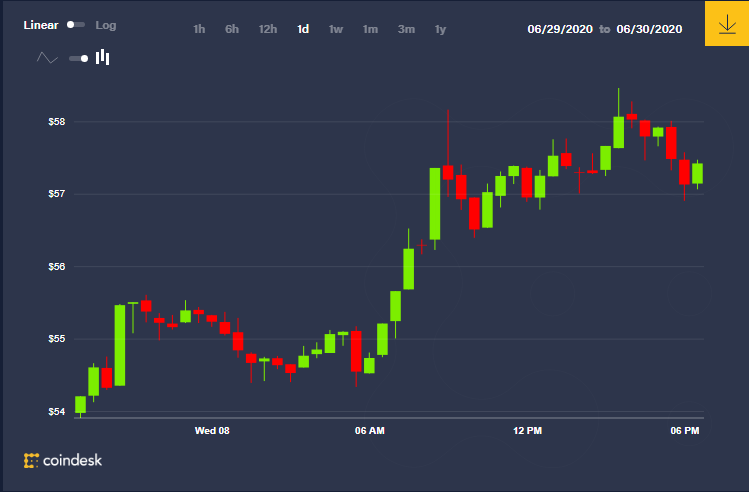
Task: Toggle the Linear/Log scale switch
Action: [76, 24]
